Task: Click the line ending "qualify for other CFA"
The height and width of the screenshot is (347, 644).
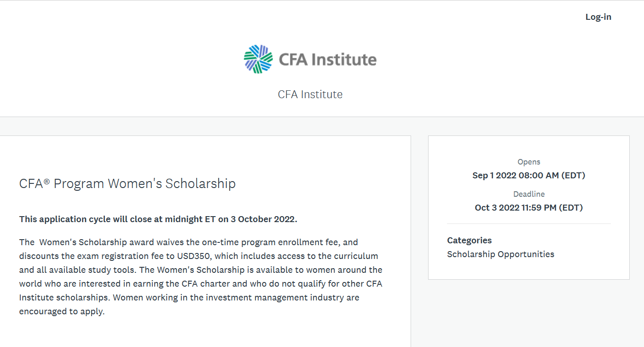Action: (x=201, y=284)
